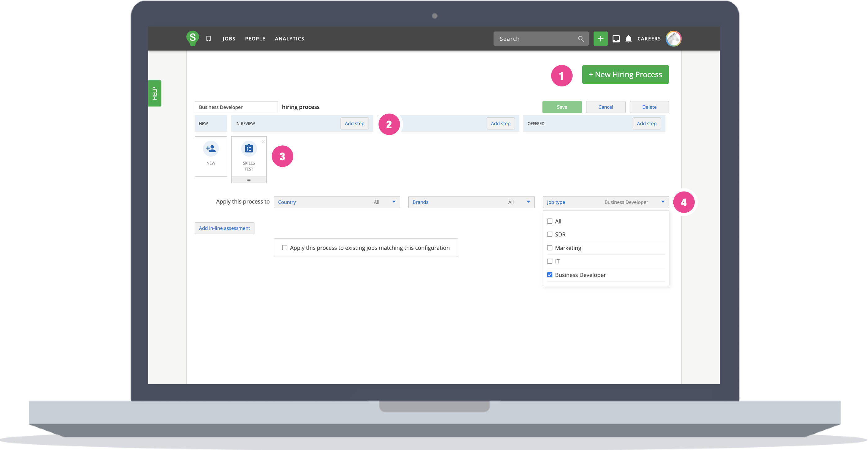Click the user profile avatar

(x=673, y=39)
